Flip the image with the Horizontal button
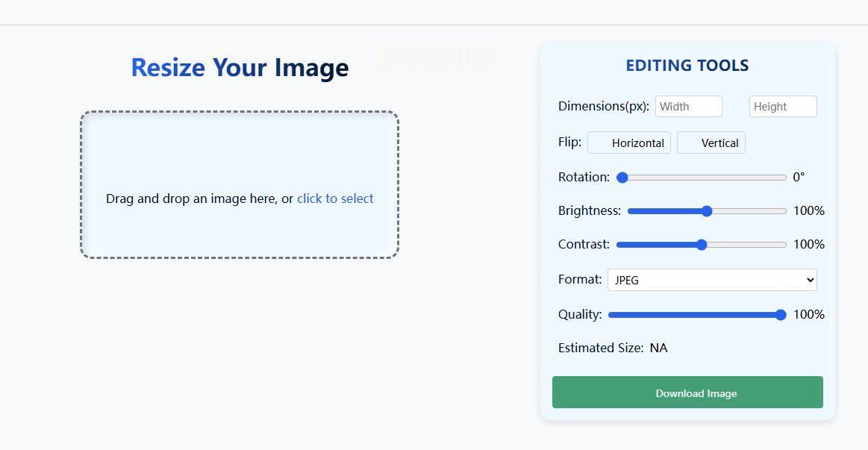868x450 pixels. click(x=629, y=143)
